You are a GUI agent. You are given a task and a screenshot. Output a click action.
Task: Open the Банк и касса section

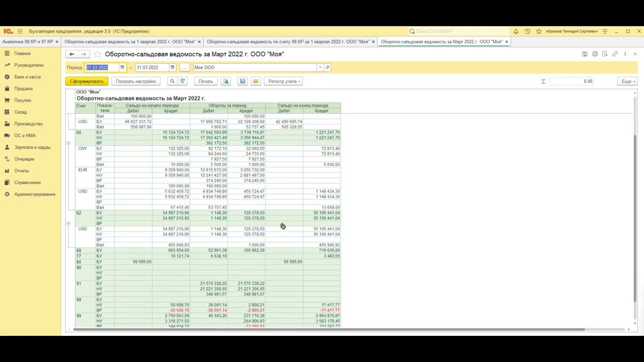[x=27, y=77]
